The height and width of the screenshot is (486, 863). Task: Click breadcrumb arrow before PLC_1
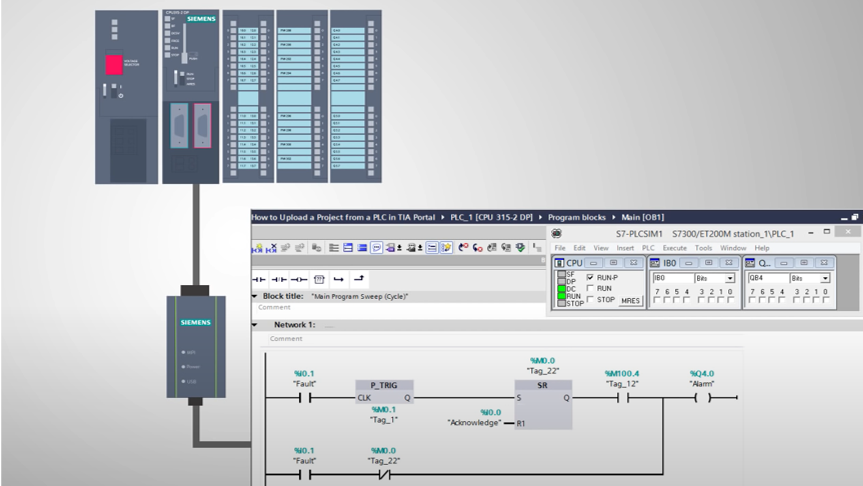point(443,217)
